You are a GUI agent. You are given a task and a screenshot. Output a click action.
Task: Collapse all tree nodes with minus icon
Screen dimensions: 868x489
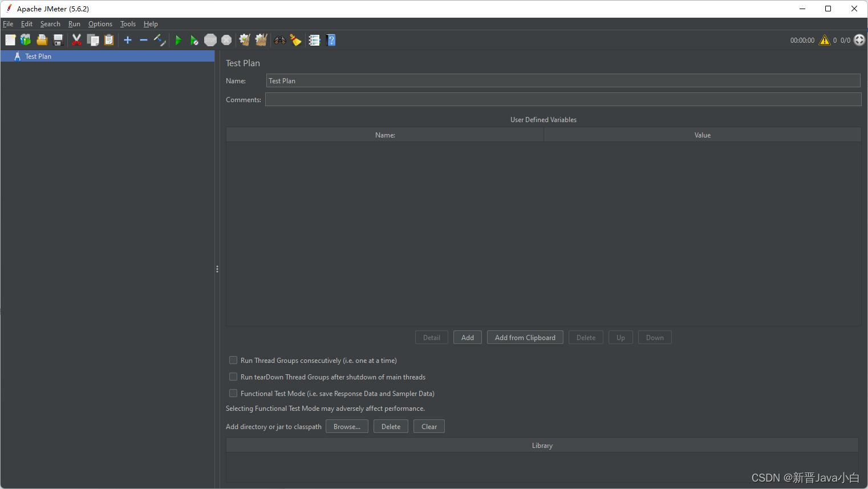click(144, 40)
